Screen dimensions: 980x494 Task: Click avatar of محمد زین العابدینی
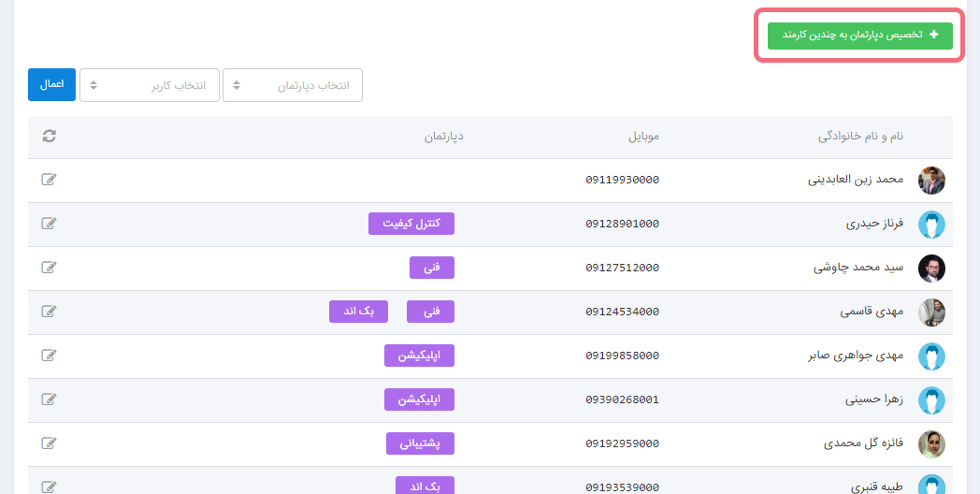coord(931,180)
